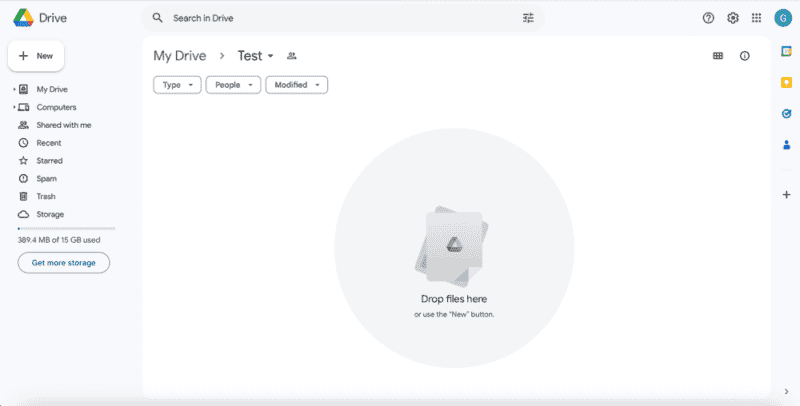This screenshot has width=800, height=406.
Task: Go to My Drive in sidebar
Action: [52, 89]
